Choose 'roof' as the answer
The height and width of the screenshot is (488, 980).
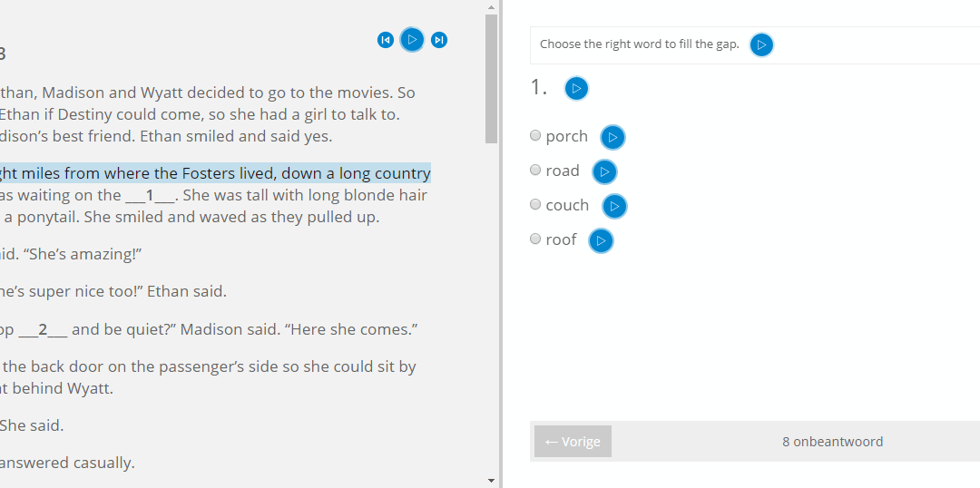point(535,239)
